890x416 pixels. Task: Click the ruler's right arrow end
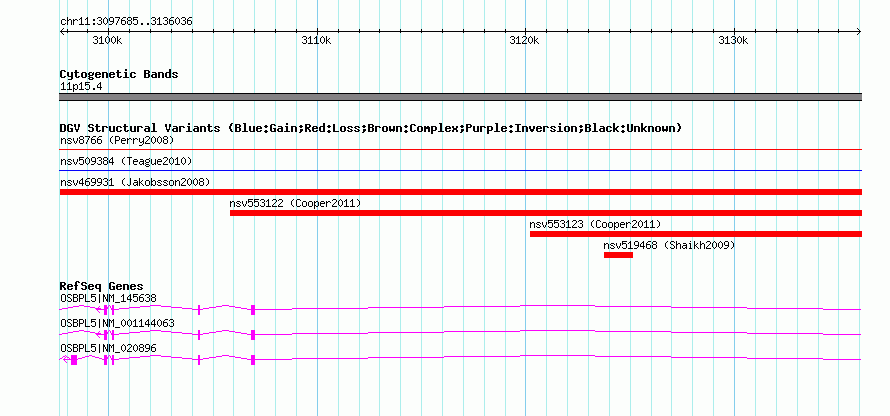tap(859, 32)
